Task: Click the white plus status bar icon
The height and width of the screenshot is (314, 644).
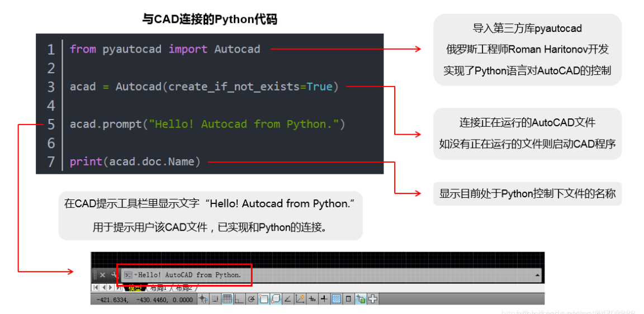Action: point(372,299)
